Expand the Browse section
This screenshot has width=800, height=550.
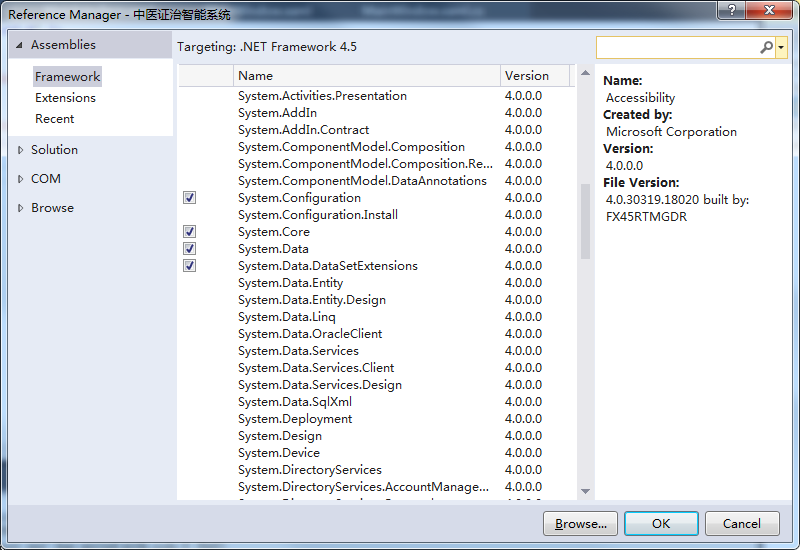[x=20, y=208]
